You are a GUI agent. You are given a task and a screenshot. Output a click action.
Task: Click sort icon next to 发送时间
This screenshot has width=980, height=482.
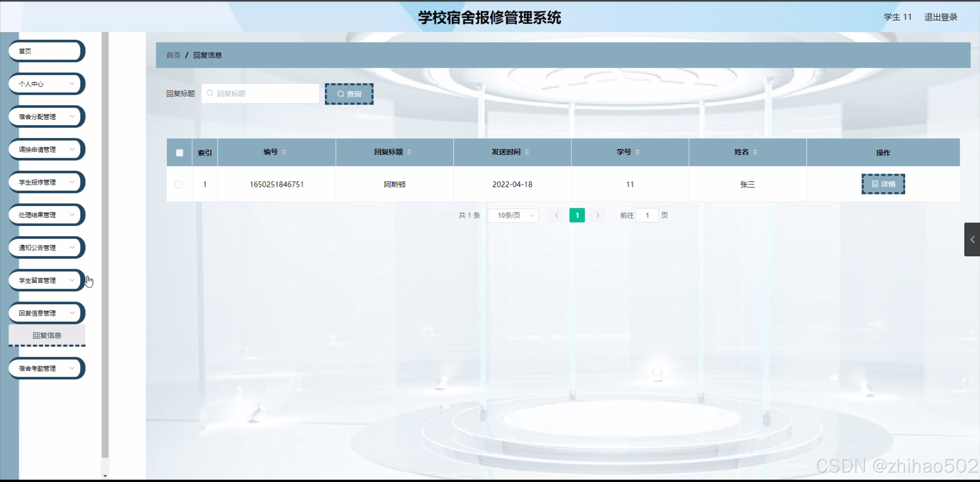pos(527,152)
